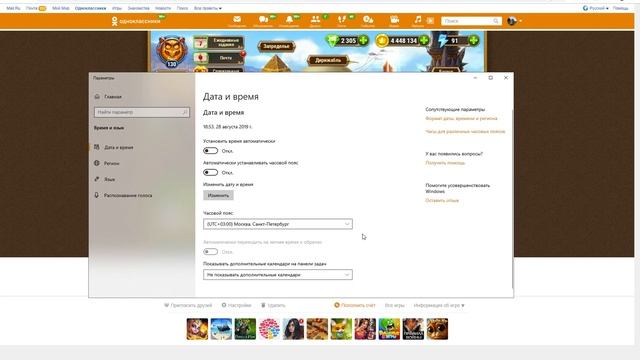The image size is (640, 360).
Task: Add energy with plus next to 91
Action: (473, 40)
